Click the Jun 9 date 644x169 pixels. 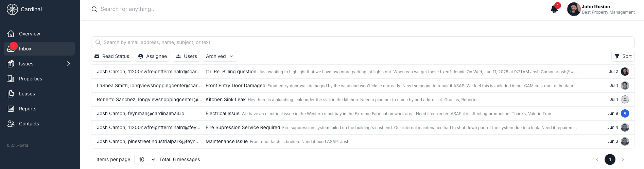point(613,113)
